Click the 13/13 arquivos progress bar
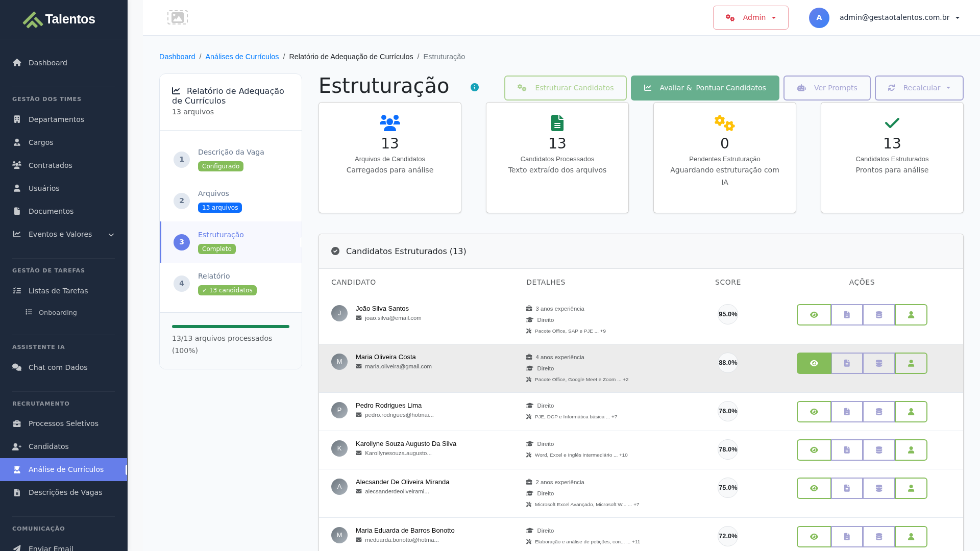980x551 pixels. (230, 327)
